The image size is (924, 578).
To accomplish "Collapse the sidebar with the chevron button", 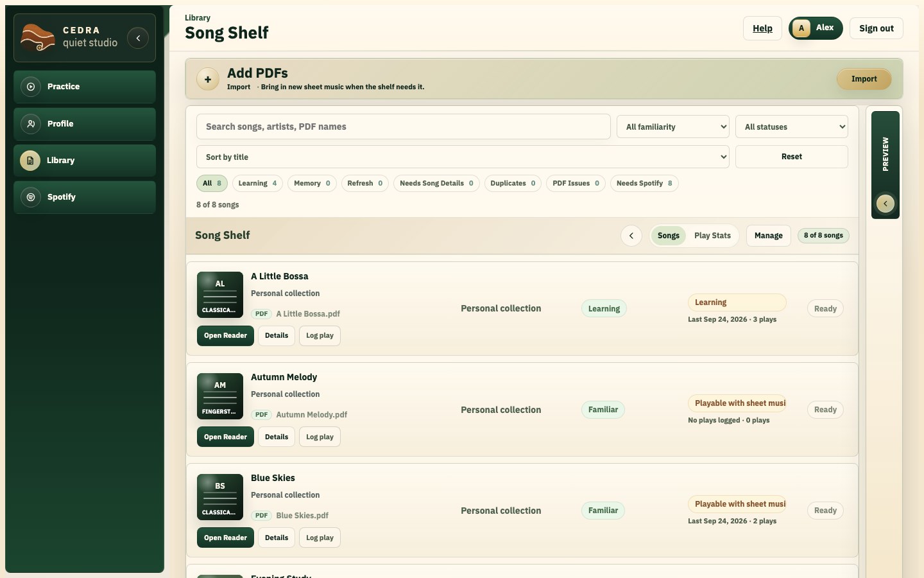I will coord(138,38).
